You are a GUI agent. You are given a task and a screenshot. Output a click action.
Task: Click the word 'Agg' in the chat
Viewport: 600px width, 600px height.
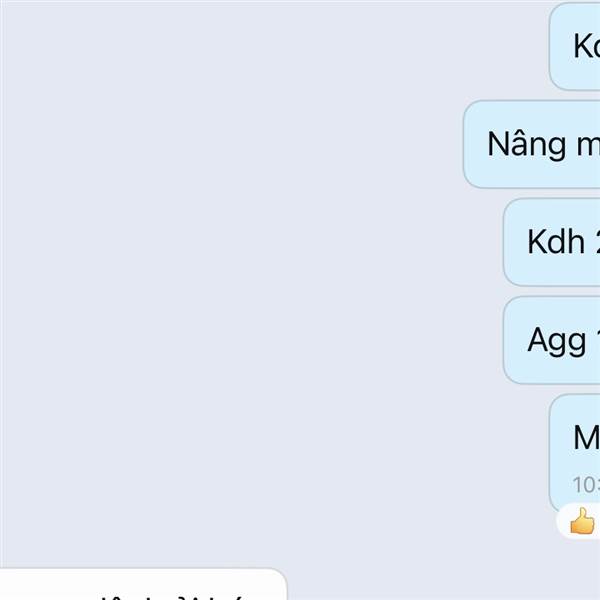click(x=557, y=341)
